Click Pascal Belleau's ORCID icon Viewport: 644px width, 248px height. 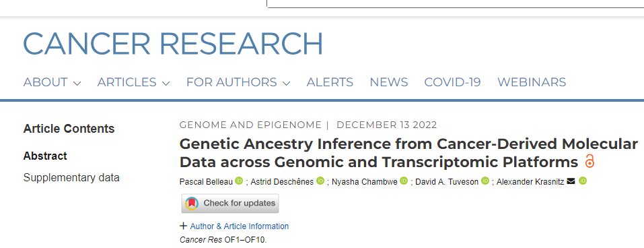[239, 181]
